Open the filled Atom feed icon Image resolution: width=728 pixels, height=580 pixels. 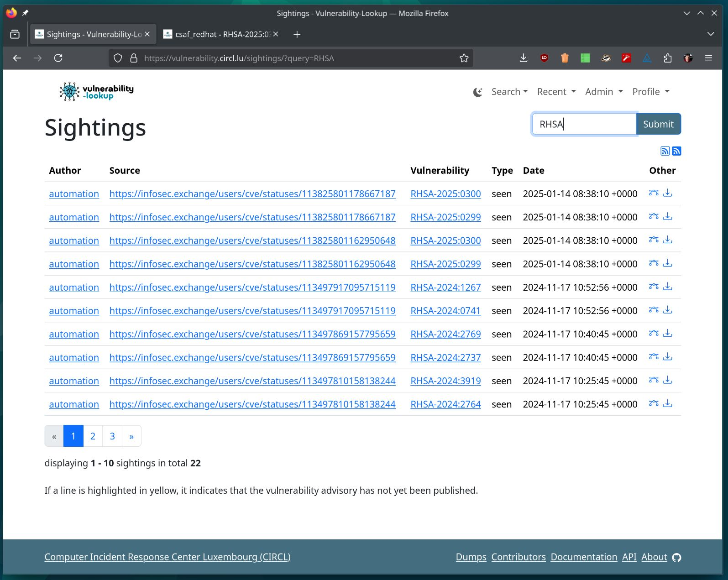(x=676, y=151)
